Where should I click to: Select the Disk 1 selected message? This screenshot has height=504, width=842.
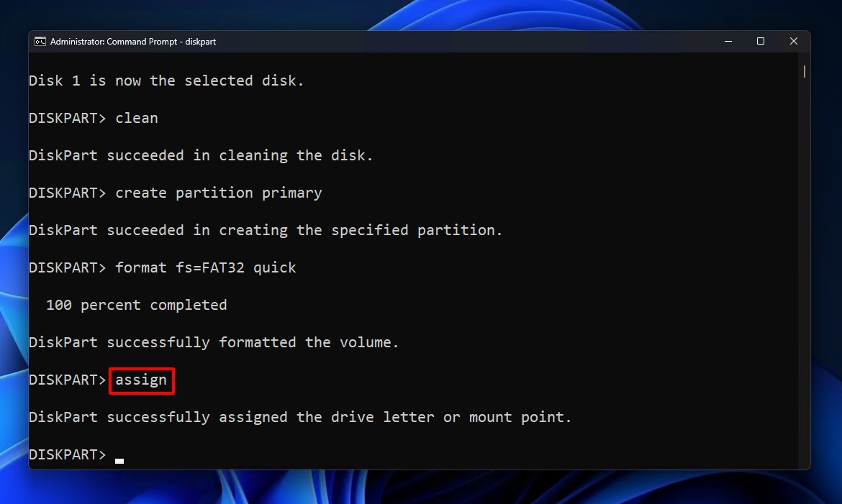(x=166, y=80)
